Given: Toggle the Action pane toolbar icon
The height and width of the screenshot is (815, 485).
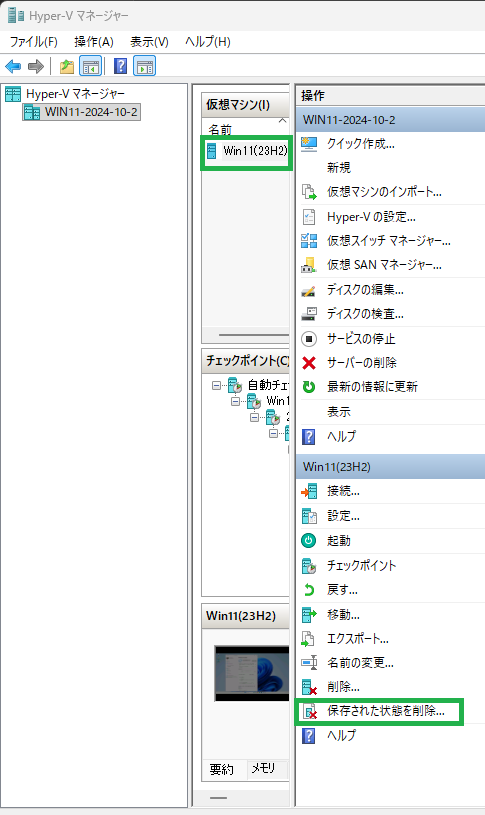Looking at the screenshot, I should click(x=145, y=67).
